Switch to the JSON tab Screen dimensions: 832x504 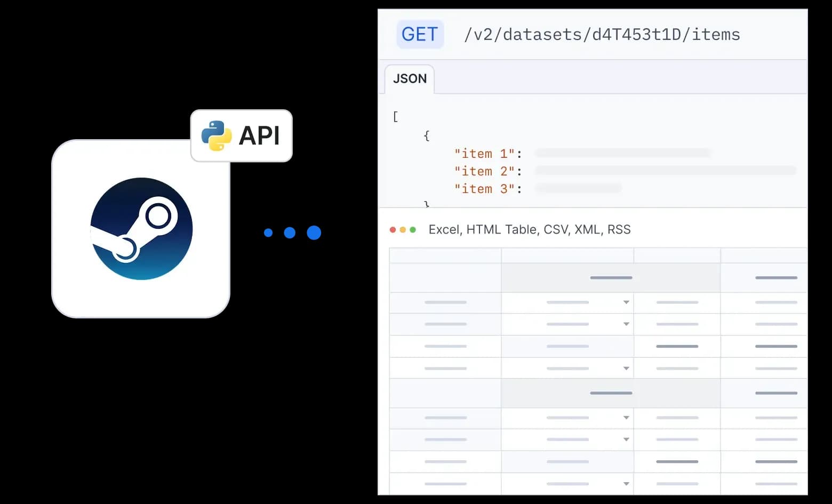click(410, 79)
